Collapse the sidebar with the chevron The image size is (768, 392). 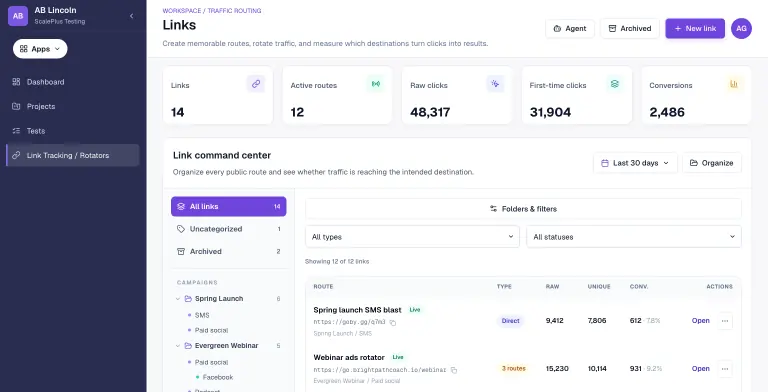pos(131,16)
